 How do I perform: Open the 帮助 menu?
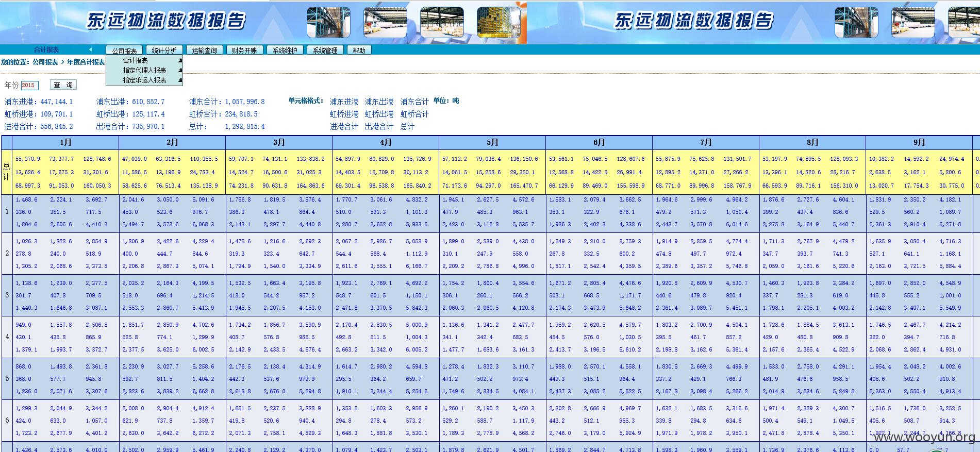[359, 51]
